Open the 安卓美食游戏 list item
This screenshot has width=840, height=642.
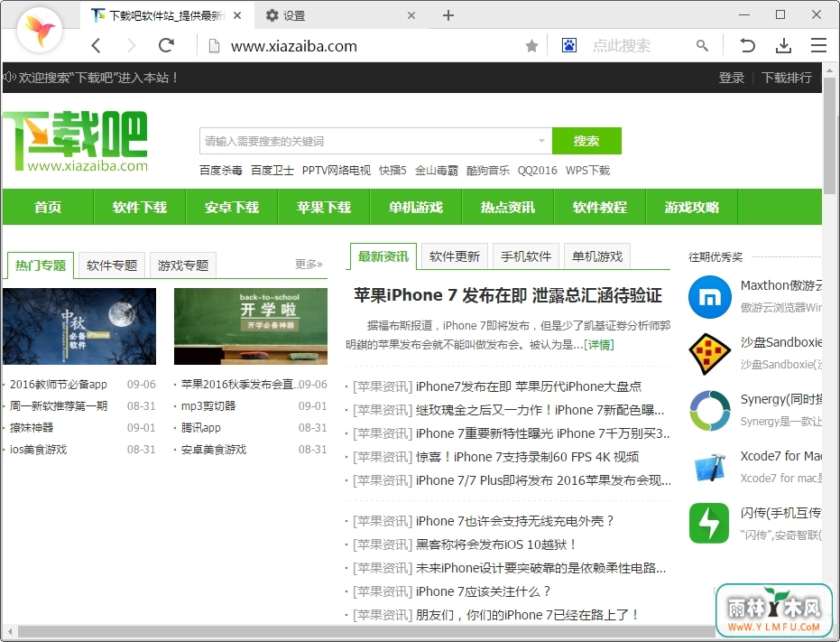click(x=214, y=450)
